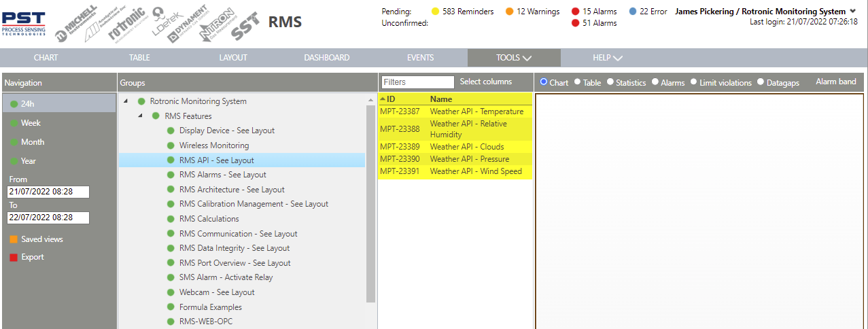Select the Chart radio button

click(543, 82)
